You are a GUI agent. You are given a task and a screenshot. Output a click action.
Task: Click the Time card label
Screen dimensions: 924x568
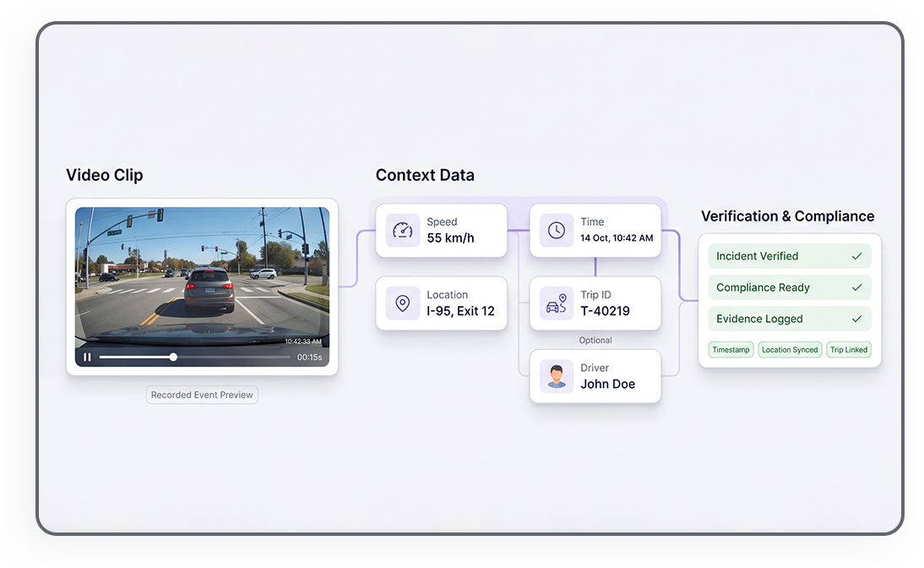coord(592,221)
